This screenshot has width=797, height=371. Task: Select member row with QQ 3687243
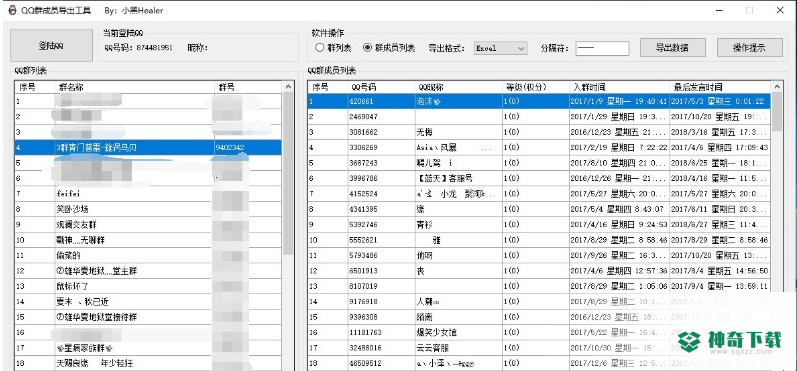point(539,163)
